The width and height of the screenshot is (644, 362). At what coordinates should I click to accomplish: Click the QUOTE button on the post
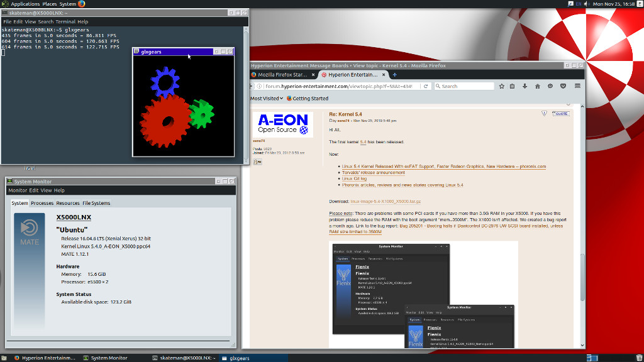560,114
